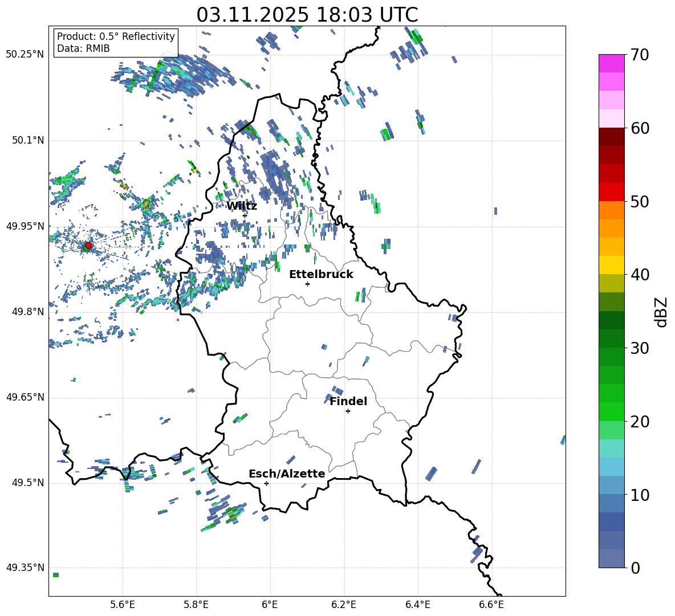The height and width of the screenshot is (616, 675).
Task: Click the 49.8°N latitude label
Action: tap(28, 312)
